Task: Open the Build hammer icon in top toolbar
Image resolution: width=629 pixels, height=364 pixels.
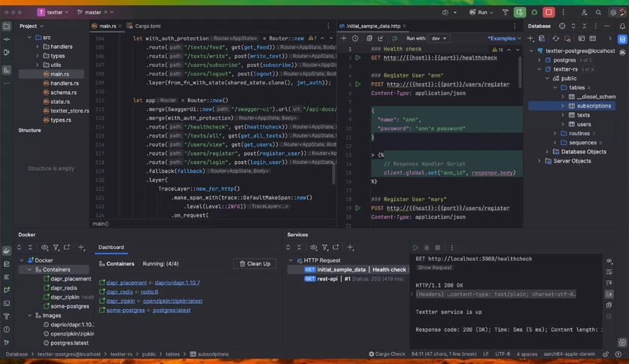Action: click(506, 13)
